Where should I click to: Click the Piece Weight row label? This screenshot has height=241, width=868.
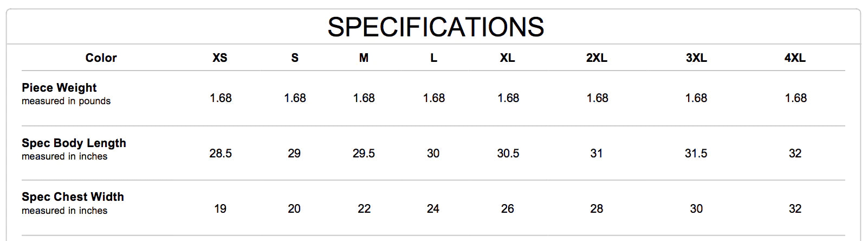(59, 88)
